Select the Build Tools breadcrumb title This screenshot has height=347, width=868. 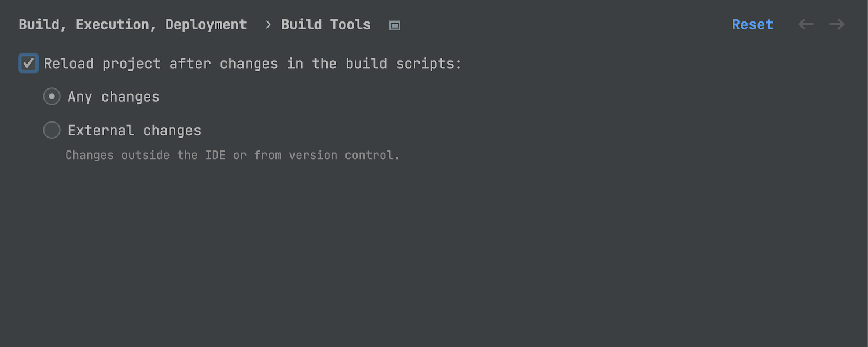pyautogui.click(x=326, y=25)
